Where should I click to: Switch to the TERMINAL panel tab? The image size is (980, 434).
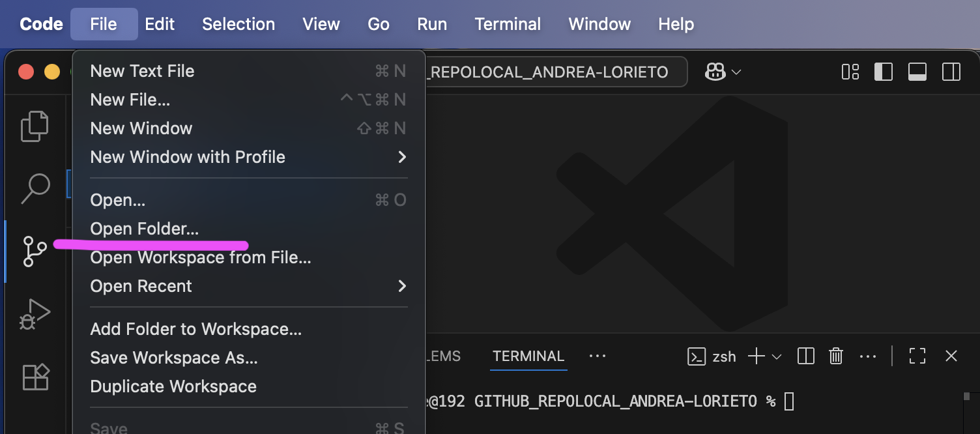(x=528, y=356)
